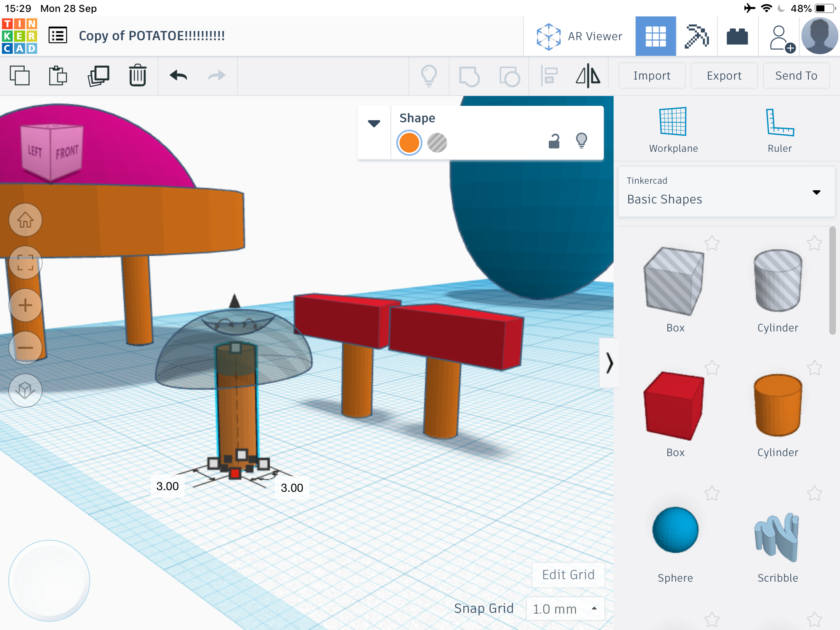Click the shapes panel scrollbar

click(x=832, y=281)
